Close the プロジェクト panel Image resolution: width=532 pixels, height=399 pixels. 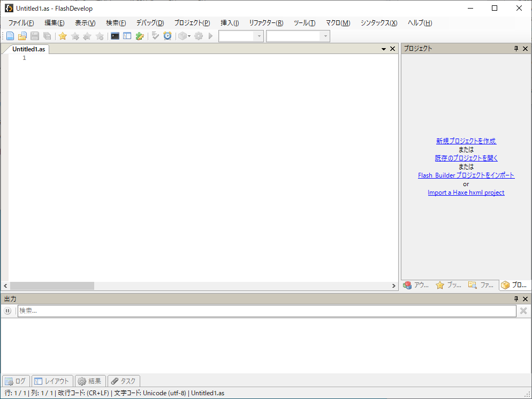click(x=525, y=49)
